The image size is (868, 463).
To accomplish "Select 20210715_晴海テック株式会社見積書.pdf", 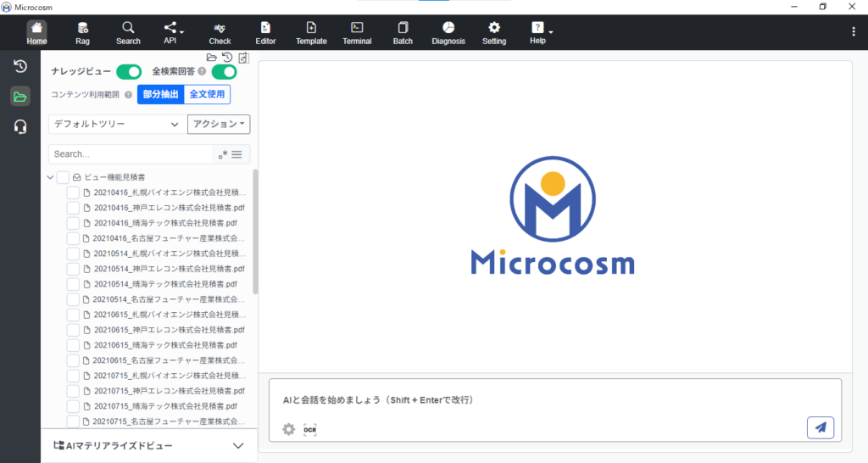I will click(x=165, y=406).
